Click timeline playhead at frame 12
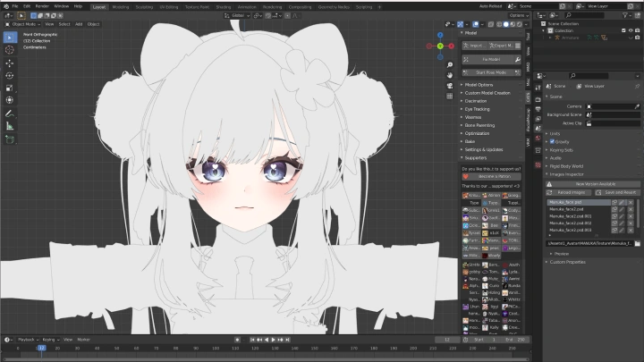This screenshot has width=644, height=362. tap(41, 348)
